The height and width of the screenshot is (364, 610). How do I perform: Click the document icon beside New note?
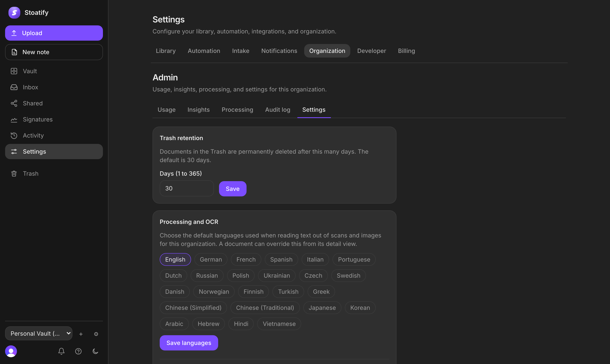(x=14, y=52)
